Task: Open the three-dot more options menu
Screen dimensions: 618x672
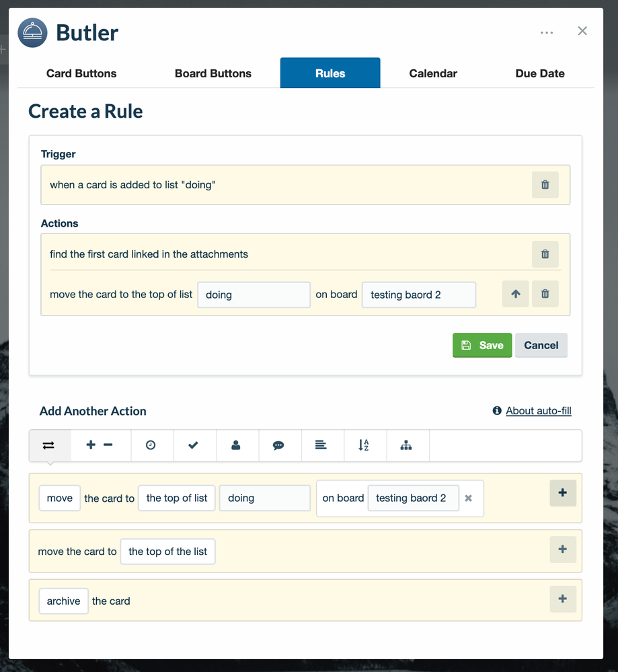Action: pos(547,32)
